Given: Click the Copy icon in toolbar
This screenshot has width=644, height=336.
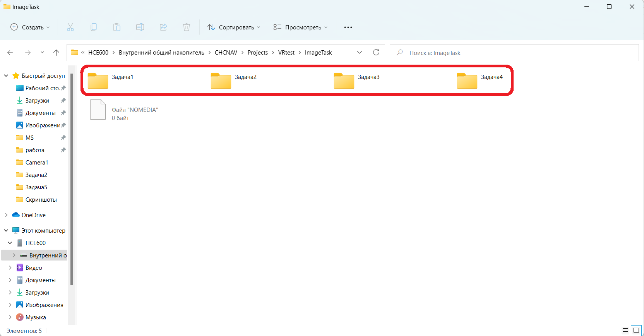Looking at the screenshot, I should point(94,27).
